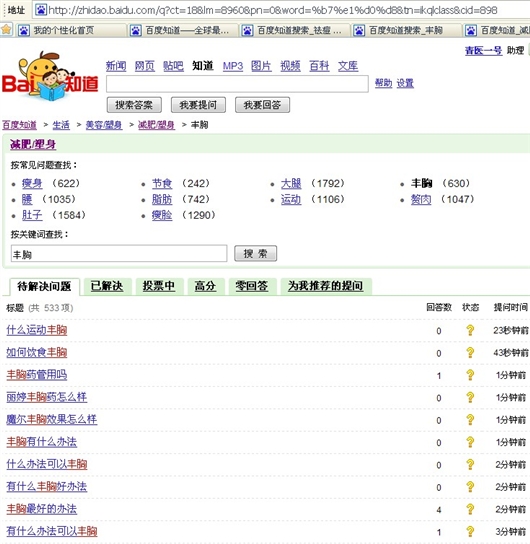Open question 丰胸最好的办法
The height and width of the screenshot is (544, 530).
coord(42,509)
